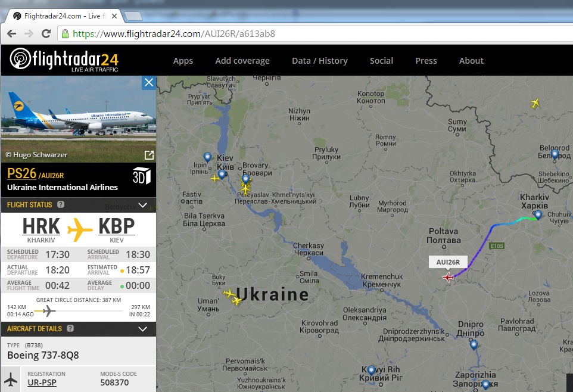This screenshot has width=573, height=392.
Task: Open aircraft photo in external link
Action: (x=149, y=155)
